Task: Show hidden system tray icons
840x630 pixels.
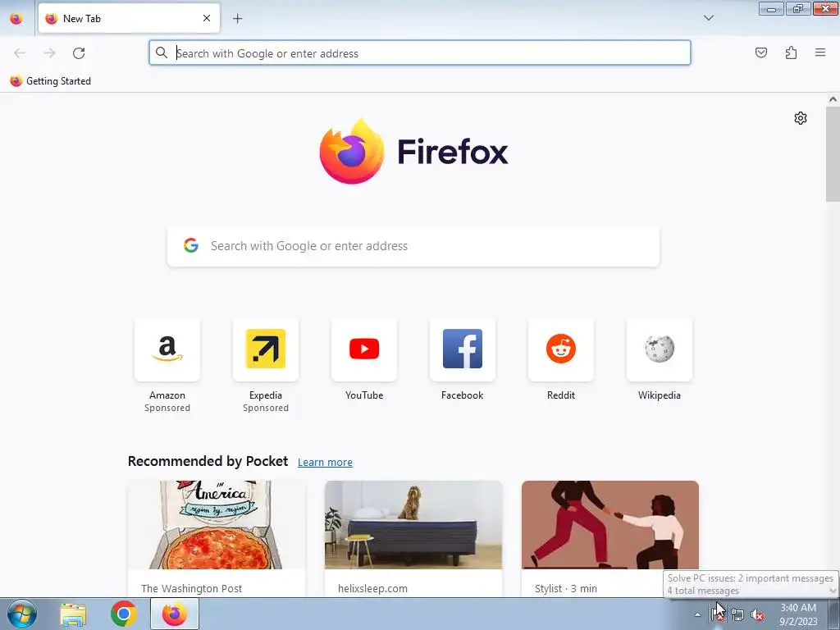Action: (x=697, y=614)
